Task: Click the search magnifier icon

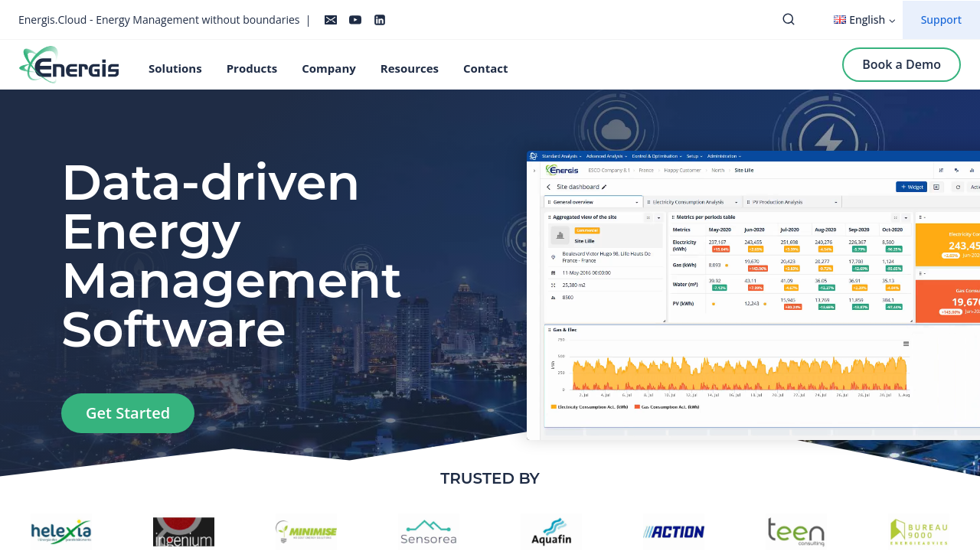Action: 789,20
